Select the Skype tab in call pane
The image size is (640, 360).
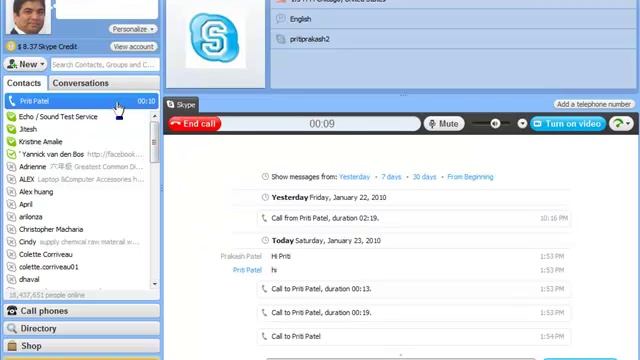(x=181, y=105)
